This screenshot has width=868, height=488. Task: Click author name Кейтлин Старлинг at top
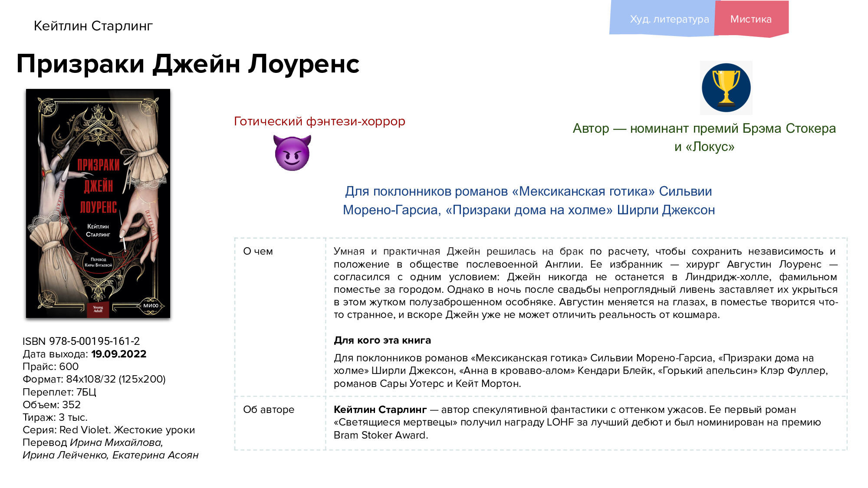point(93,26)
